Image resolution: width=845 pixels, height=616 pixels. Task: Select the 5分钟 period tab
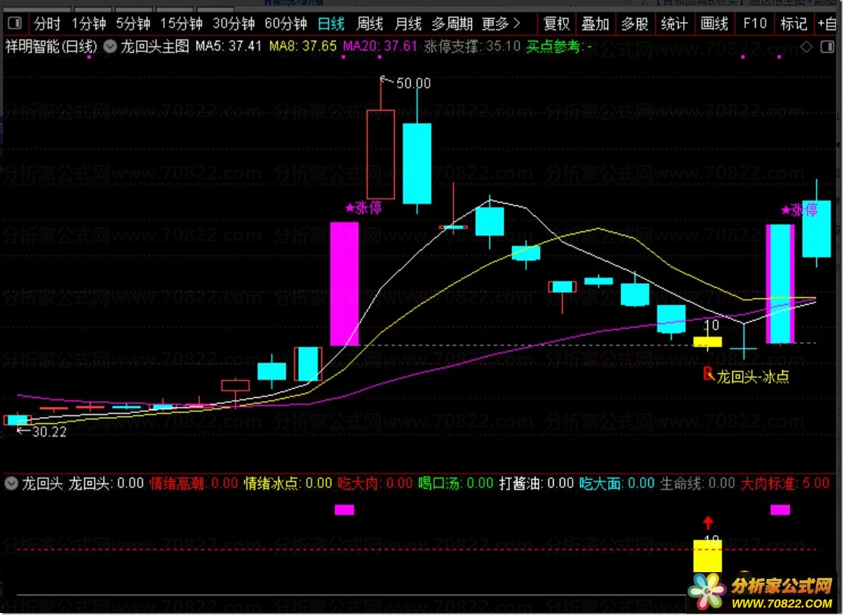[x=133, y=23]
